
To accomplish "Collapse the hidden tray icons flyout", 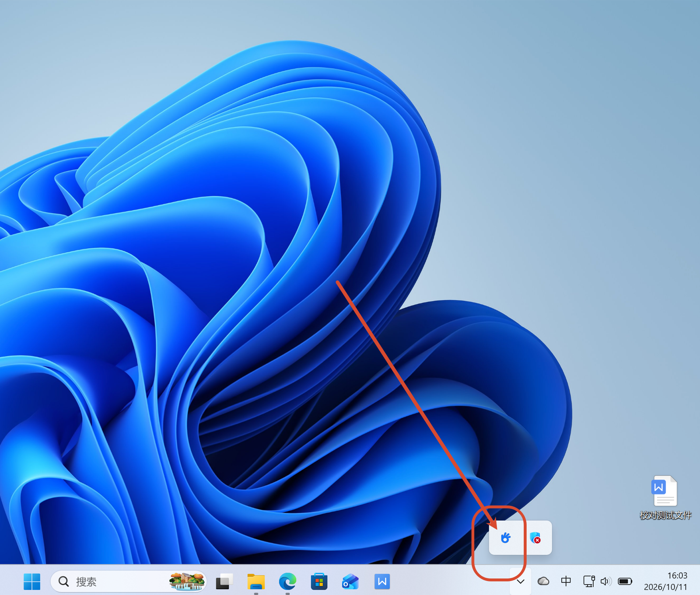I will [521, 581].
